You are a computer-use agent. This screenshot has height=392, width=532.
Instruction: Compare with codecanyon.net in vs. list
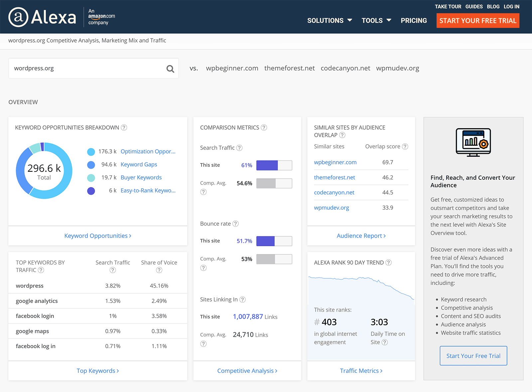pyautogui.click(x=345, y=68)
